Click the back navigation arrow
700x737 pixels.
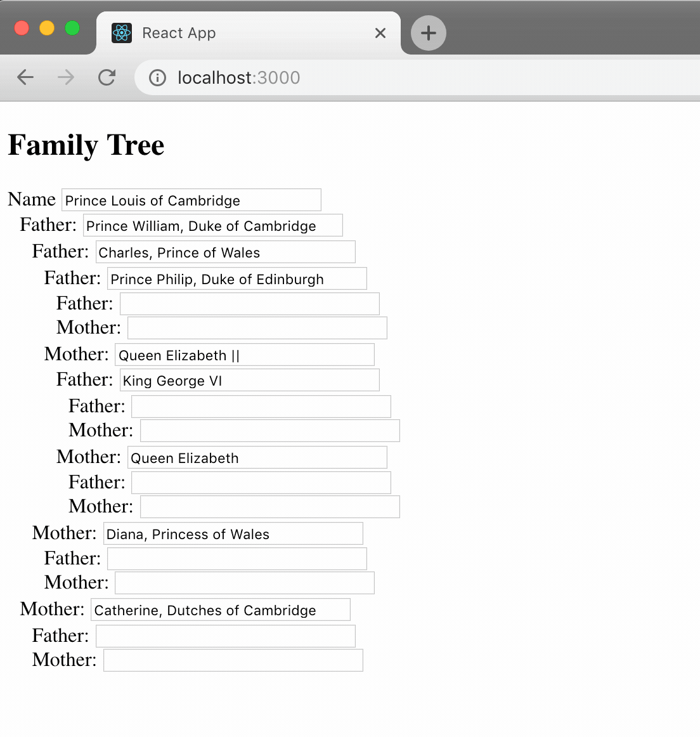coord(25,77)
